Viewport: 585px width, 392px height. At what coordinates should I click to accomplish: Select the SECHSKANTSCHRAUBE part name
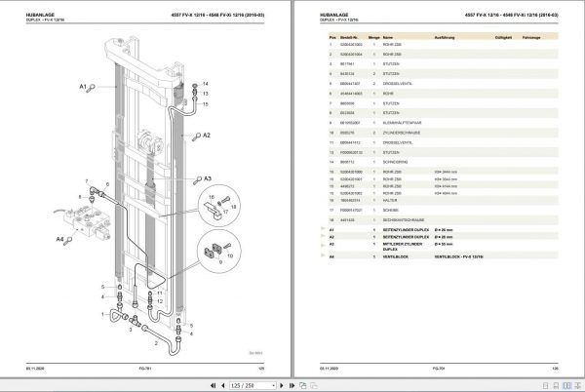point(404,220)
